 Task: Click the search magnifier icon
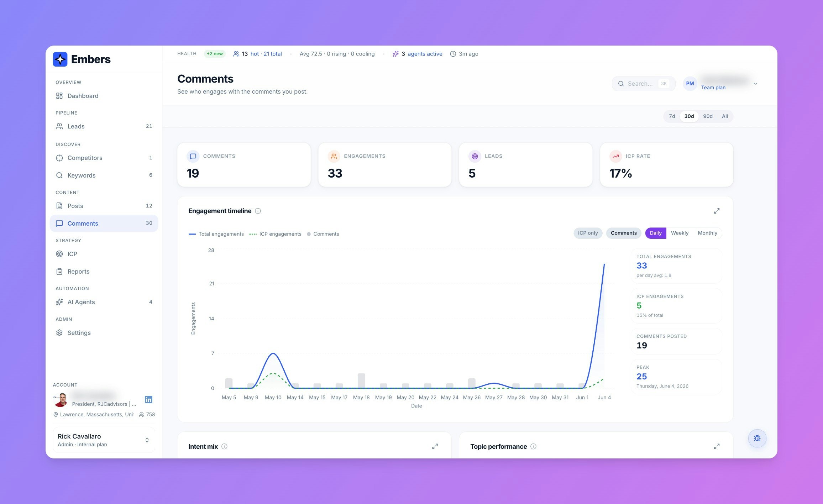[621, 84]
